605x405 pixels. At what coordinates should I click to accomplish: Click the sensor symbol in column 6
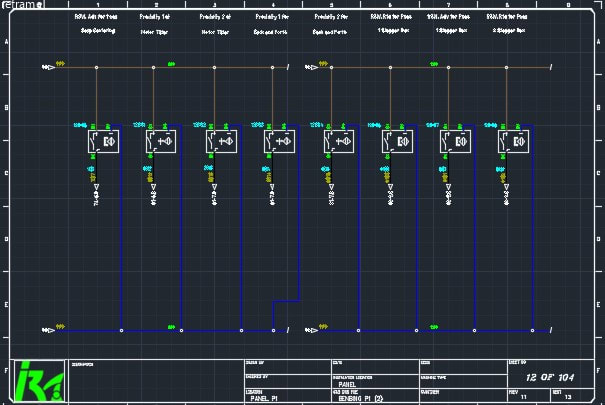(x=398, y=141)
